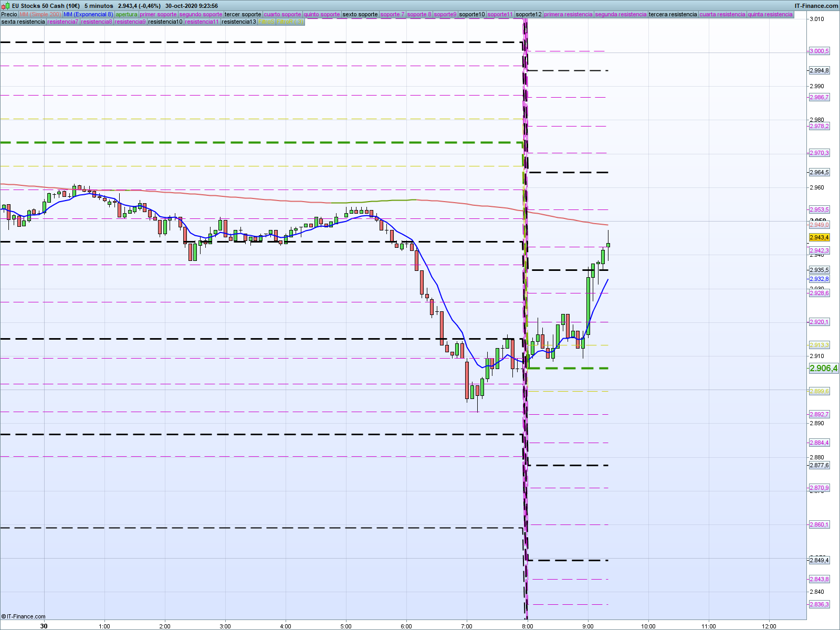Screen dimensions: 840x630
Task: Click the 2.877,6 price axis tag
Action: click(x=819, y=465)
